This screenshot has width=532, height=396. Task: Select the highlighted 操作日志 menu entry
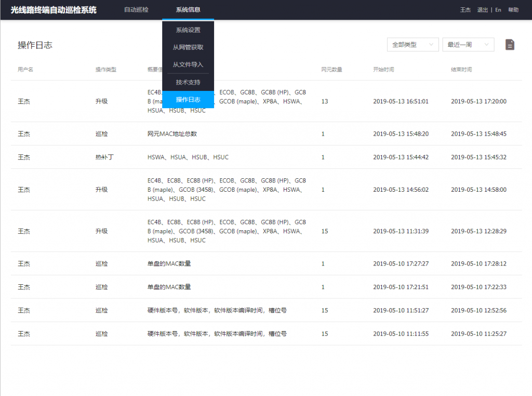[x=188, y=100]
